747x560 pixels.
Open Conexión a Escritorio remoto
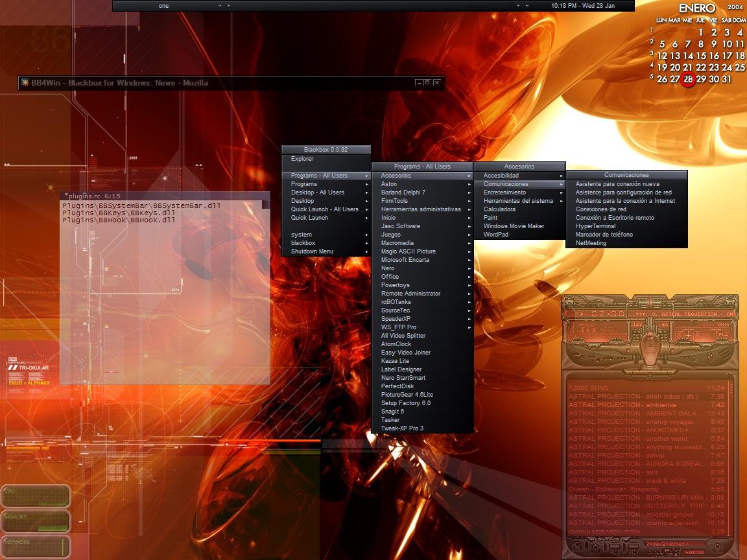626,218
